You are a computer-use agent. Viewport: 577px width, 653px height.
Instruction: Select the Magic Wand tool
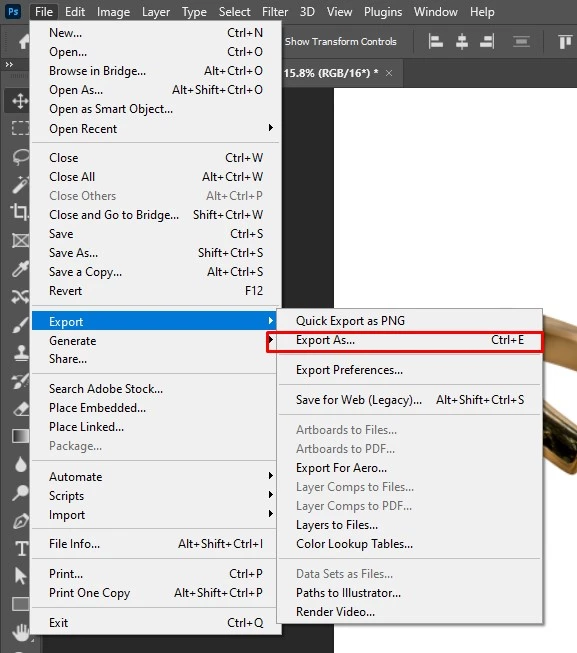[19, 185]
